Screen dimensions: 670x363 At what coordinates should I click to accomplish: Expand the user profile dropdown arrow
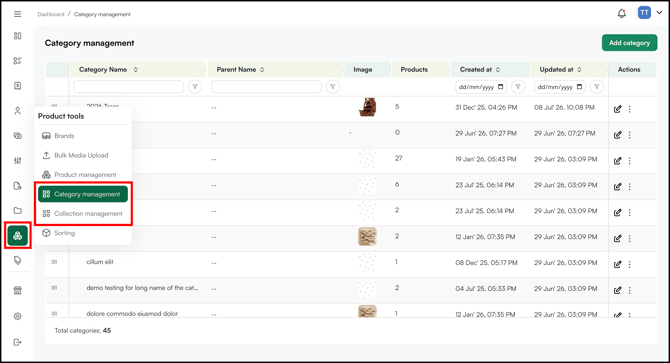point(659,13)
